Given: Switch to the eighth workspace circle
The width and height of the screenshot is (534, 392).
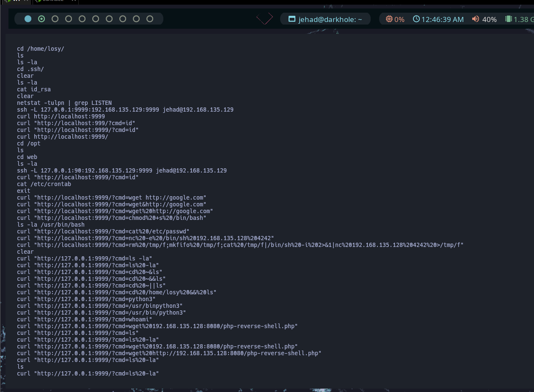Looking at the screenshot, I should pyautogui.click(x=123, y=19).
